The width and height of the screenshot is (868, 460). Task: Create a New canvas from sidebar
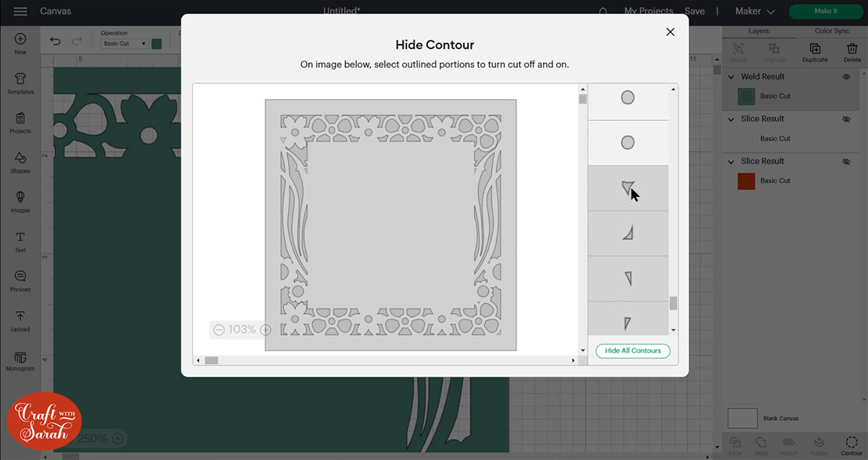pyautogui.click(x=20, y=43)
